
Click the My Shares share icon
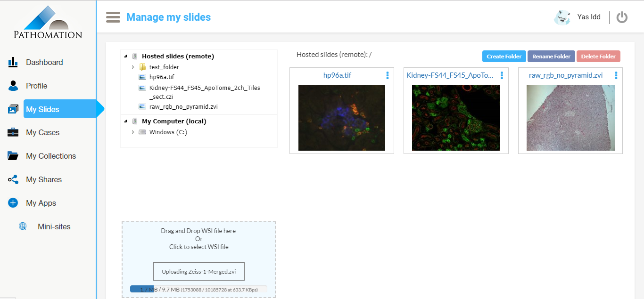(13, 179)
